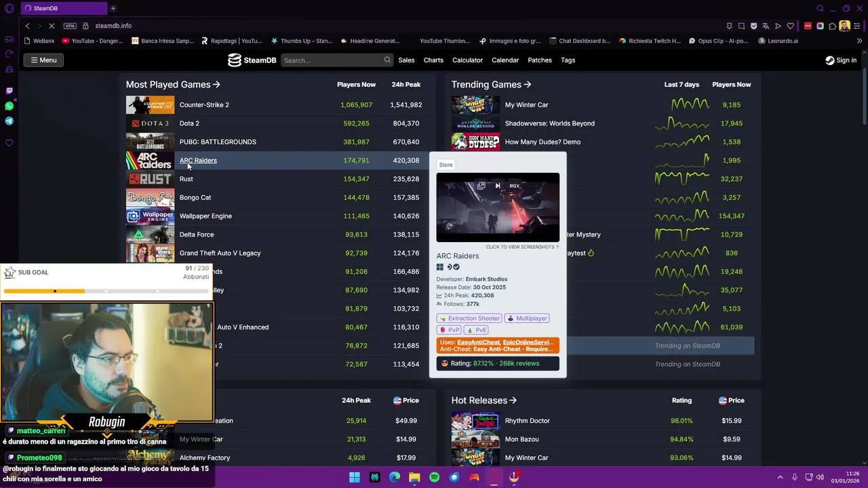Select the PvE tag
868x488 pixels.
coord(477,330)
